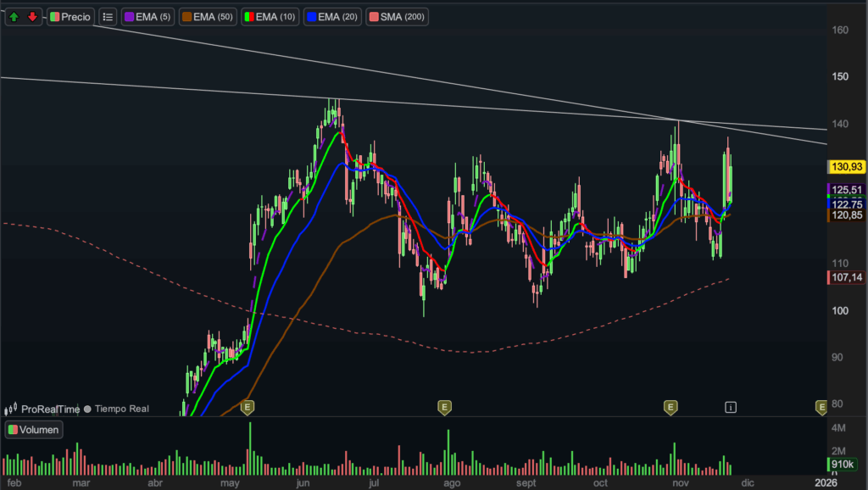Open the Volumen panel label

click(x=34, y=430)
